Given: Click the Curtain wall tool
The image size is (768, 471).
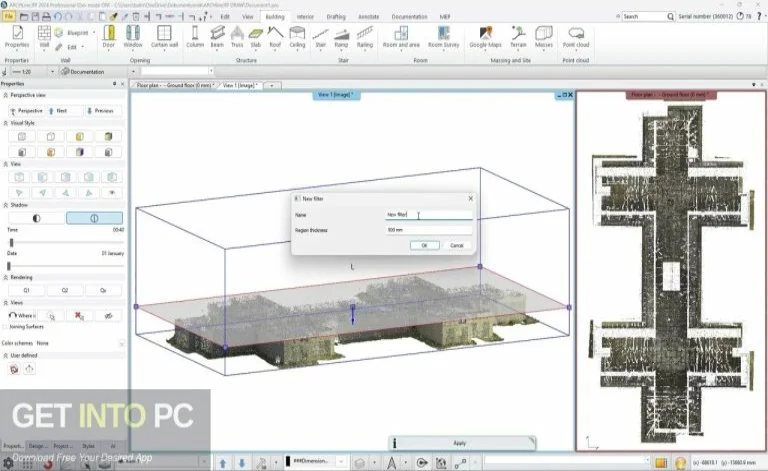Looking at the screenshot, I should [x=163, y=36].
